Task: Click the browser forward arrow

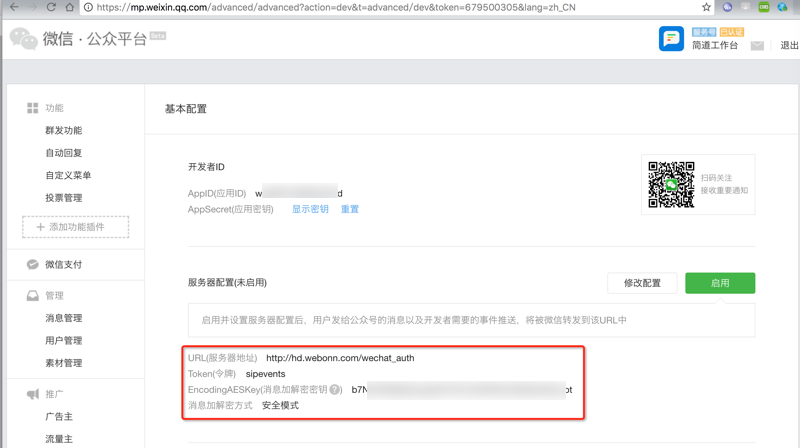Action: (32, 7)
